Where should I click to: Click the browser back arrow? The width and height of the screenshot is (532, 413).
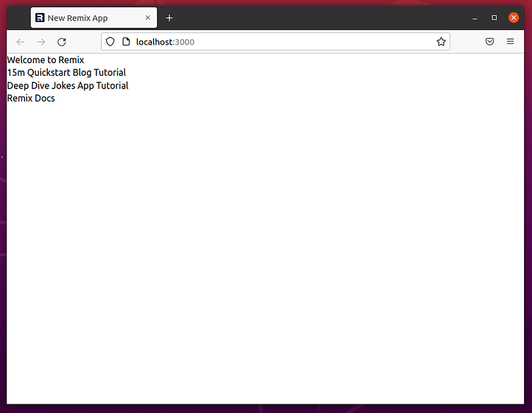point(21,42)
